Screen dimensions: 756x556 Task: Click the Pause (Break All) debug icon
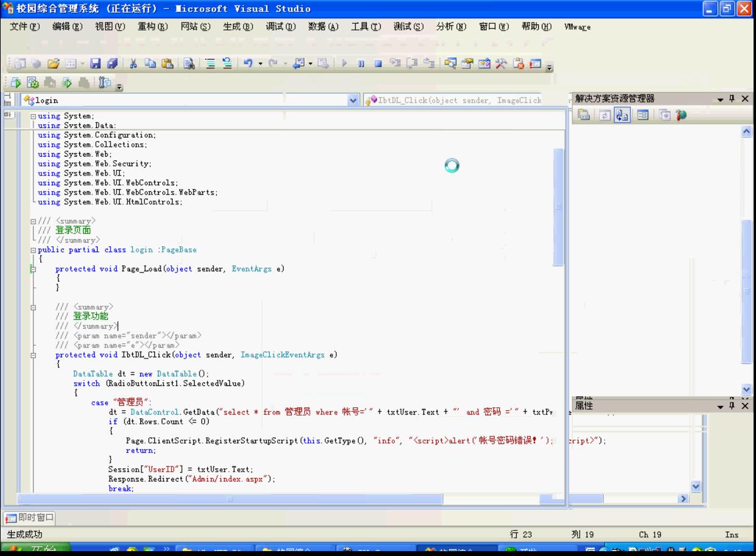[x=361, y=63]
